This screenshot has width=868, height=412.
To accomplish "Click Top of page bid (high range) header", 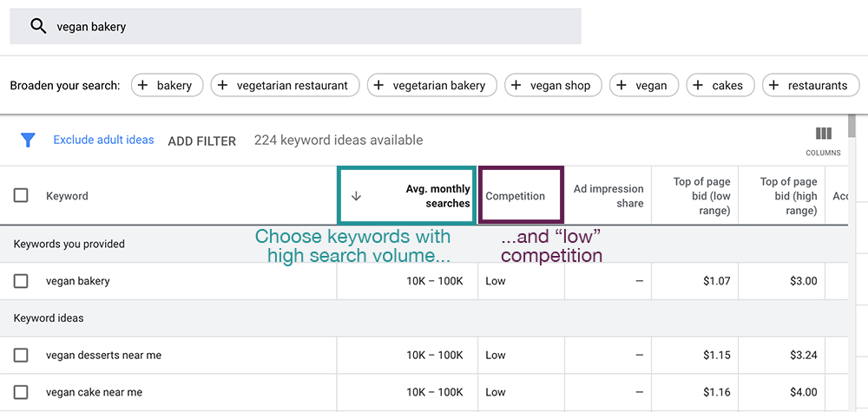I will 788,196.
